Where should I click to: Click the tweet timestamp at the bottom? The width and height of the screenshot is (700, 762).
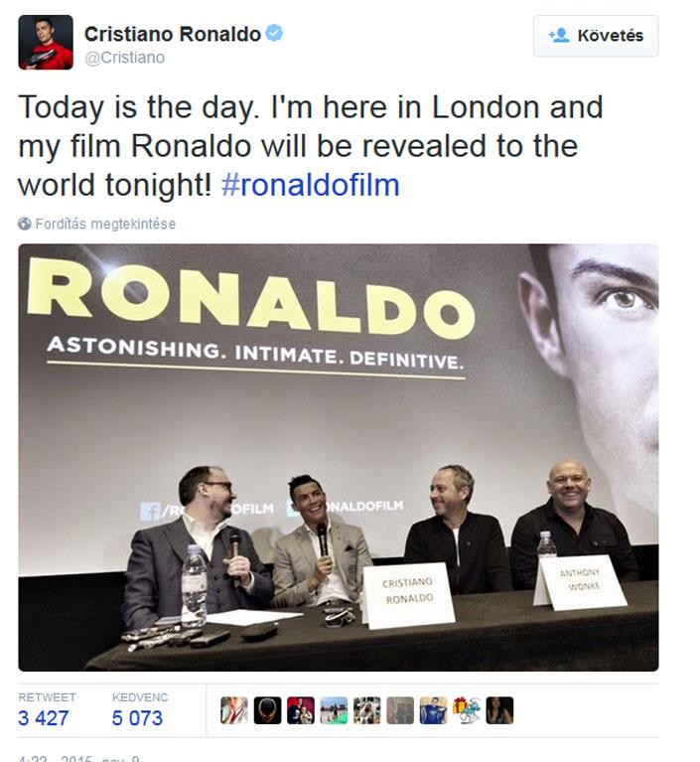78,758
